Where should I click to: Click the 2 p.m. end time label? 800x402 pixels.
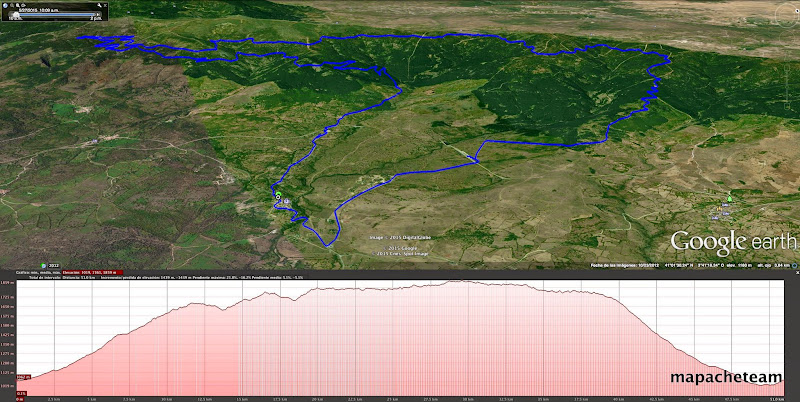(x=96, y=19)
